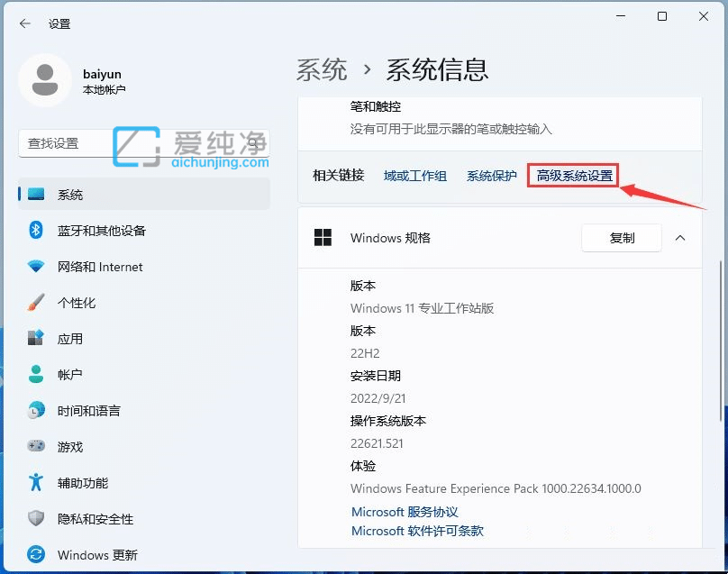Click the magnifier search icon

pyautogui.click(x=253, y=143)
